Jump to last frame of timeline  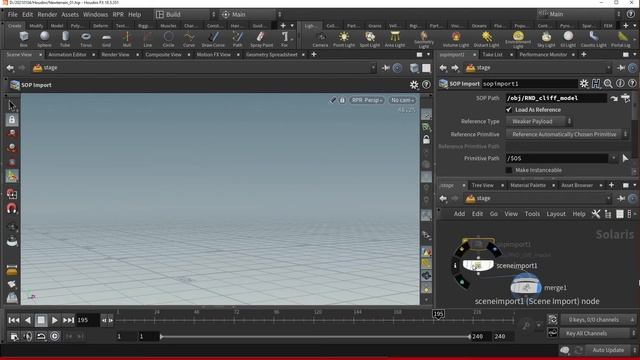(x=68, y=320)
